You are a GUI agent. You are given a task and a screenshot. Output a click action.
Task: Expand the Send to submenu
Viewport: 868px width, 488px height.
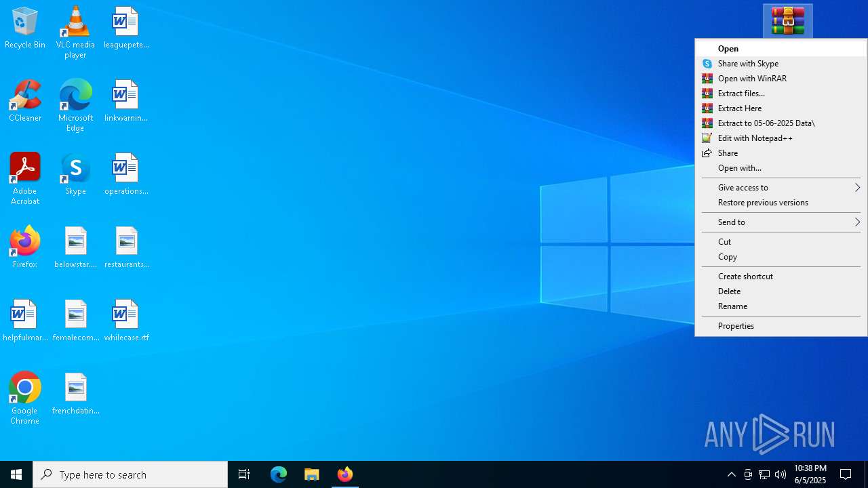click(781, 222)
